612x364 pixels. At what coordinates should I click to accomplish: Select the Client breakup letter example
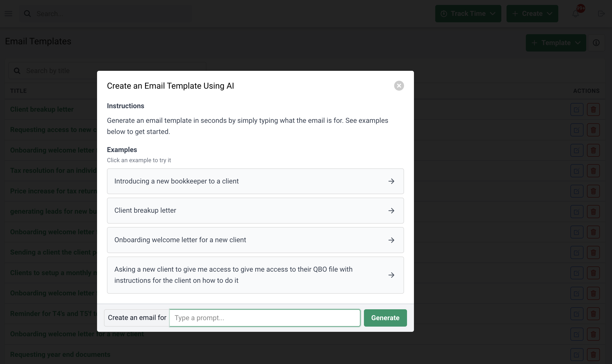tap(255, 210)
